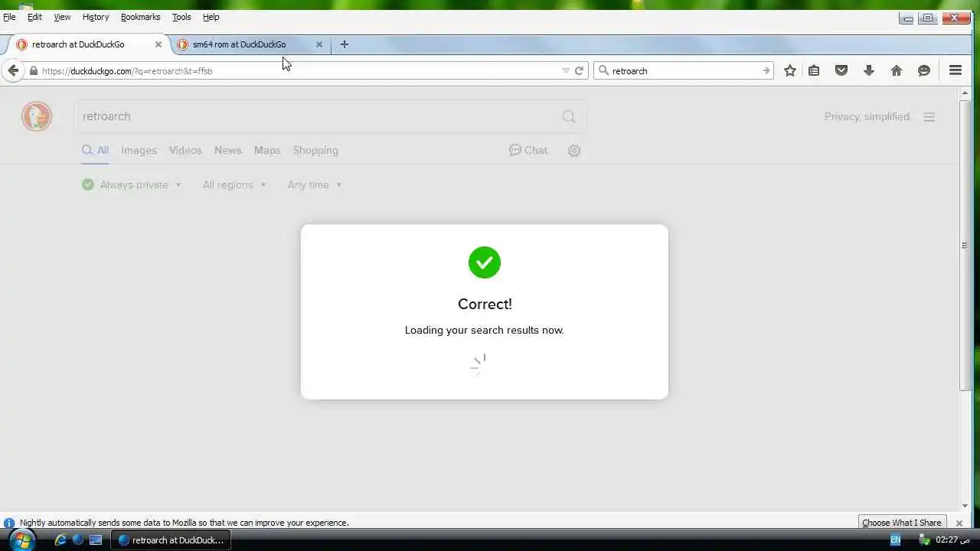The height and width of the screenshot is (551, 980).
Task: Click the green system tray icon
Action: [x=924, y=540]
